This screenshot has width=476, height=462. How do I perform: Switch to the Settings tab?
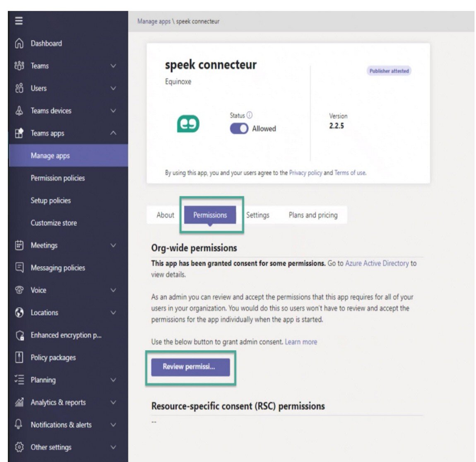258,215
